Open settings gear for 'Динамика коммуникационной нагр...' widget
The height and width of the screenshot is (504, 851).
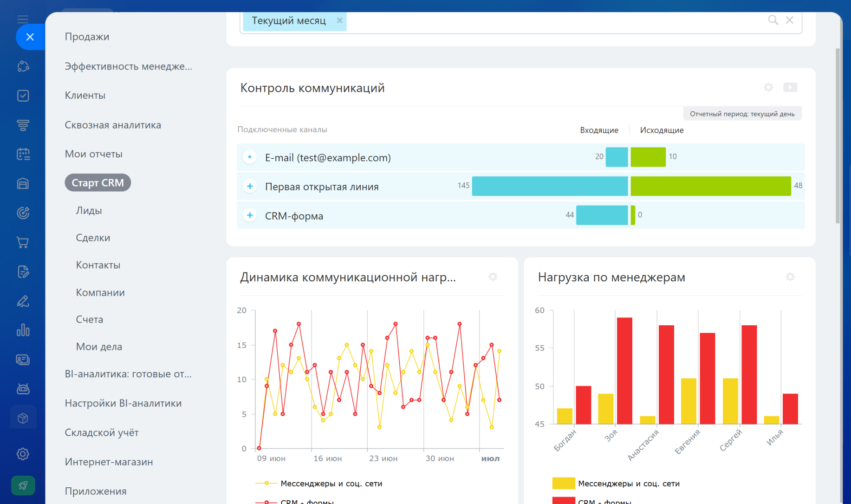coord(493,277)
